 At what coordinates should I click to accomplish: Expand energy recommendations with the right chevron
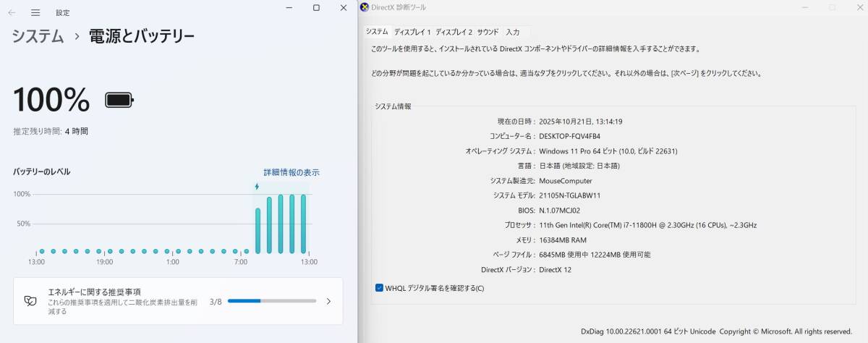coord(328,301)
